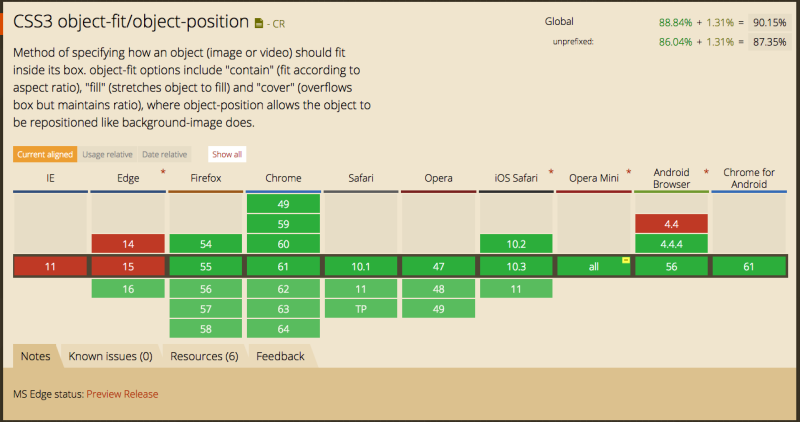Click the CSS3 object-fit/object-position title
Image resolution: width=800 pixels, height=422 pixels.
pos(131,21)
